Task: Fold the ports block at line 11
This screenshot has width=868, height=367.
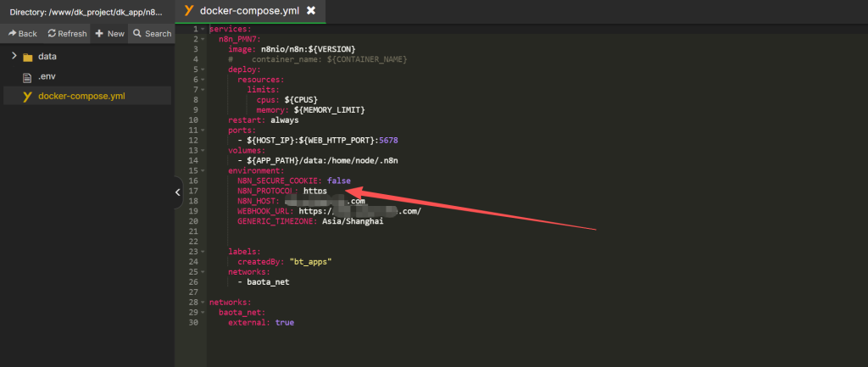Action: click(203, 131)
